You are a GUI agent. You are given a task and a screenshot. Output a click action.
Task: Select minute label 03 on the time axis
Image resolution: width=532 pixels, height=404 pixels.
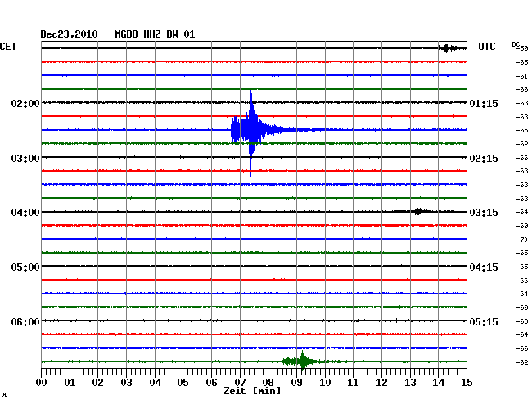(126, 382)
